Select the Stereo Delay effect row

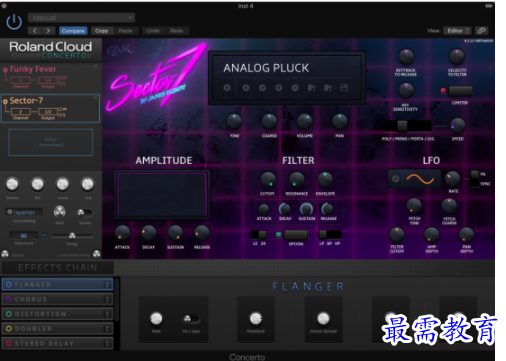[x=57, y=343]
